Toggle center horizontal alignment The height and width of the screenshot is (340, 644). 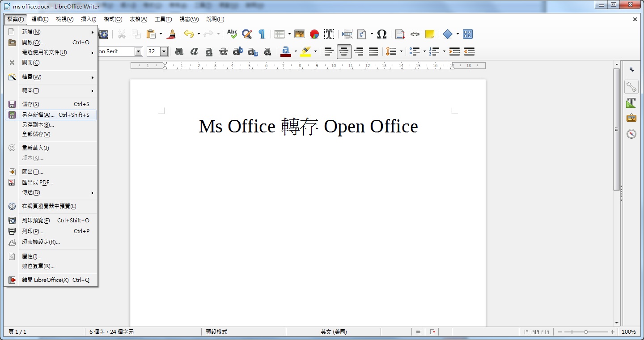(344, 51)
